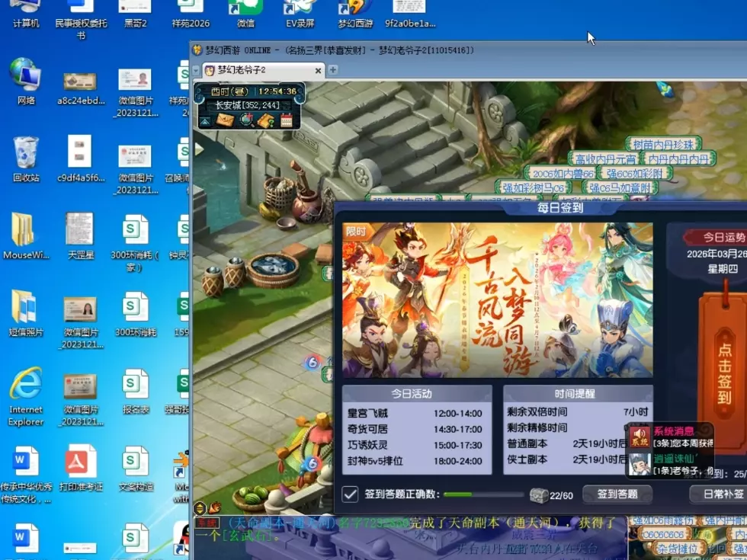Launch 梦幻西游 desktop shortcut
Viewport: 747px width, 560px height.
pos(355,14)
